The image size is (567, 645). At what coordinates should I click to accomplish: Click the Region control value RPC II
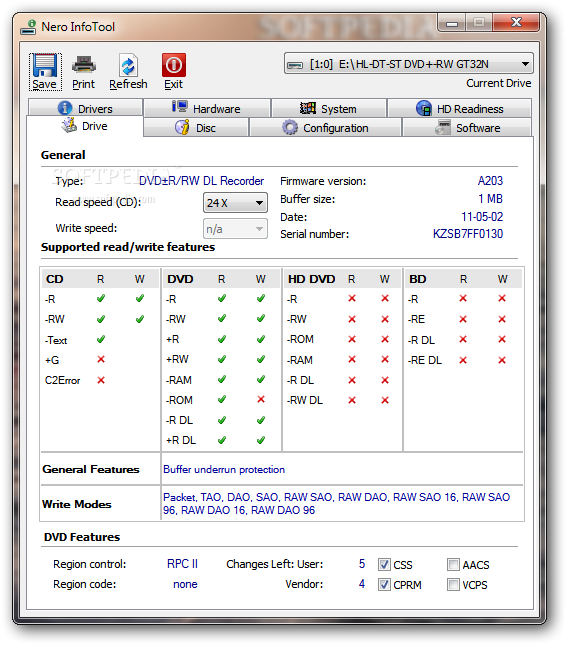[182, 564]
